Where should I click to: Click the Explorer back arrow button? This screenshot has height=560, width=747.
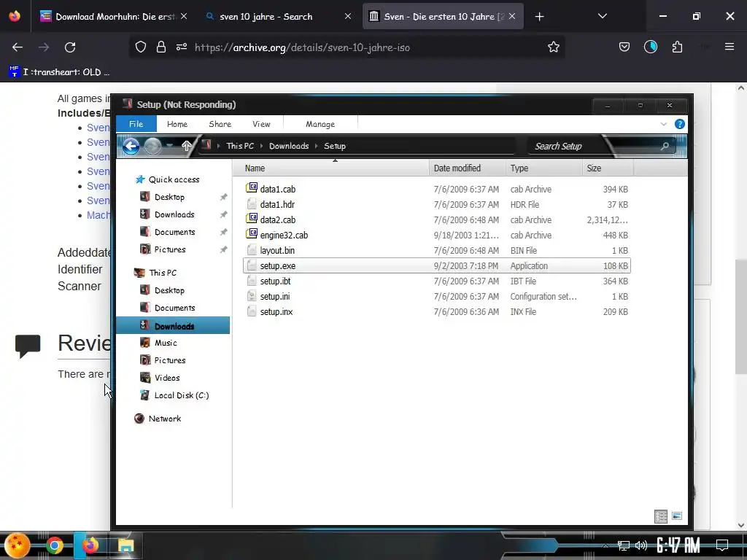point(131,146)
